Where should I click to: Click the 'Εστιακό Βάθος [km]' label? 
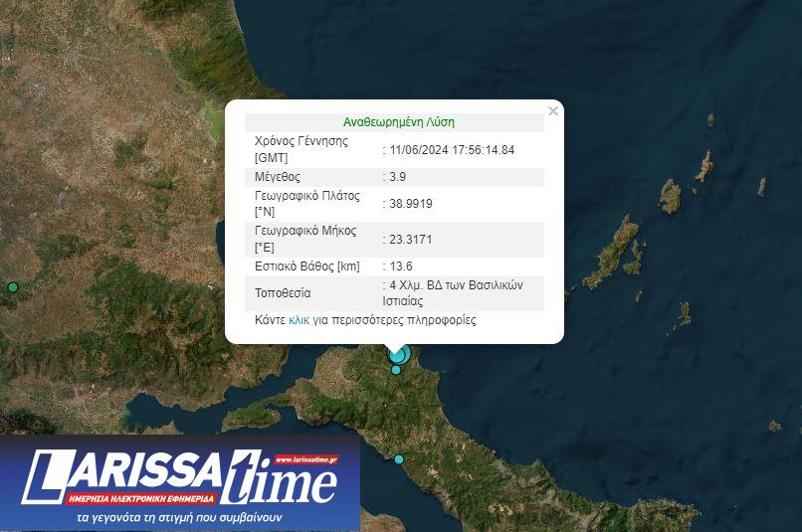[306, 266]
